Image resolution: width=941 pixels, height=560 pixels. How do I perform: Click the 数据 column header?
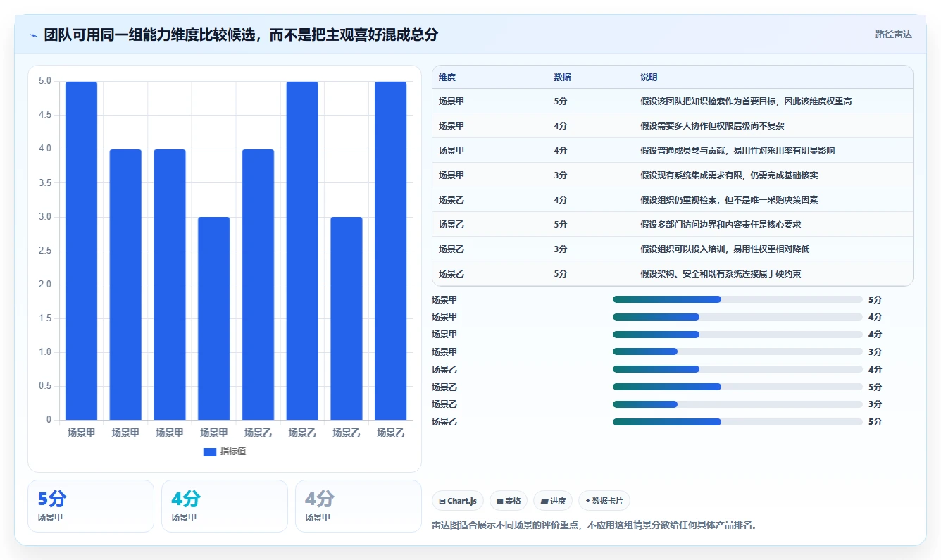(563, 77)
